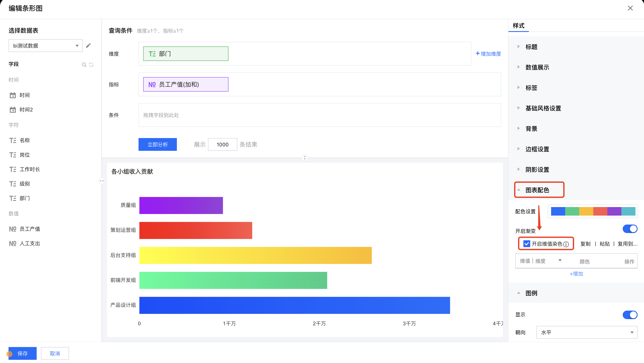This screenshot has width=644, height=363.
Task: Click the 立即分析 button
Action: click(157, 144)
